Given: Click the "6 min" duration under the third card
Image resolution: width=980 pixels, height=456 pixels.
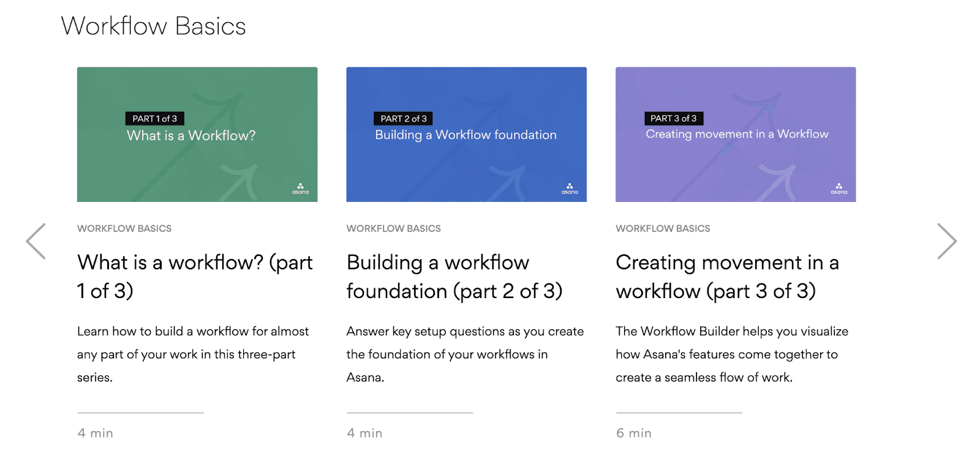Looking at the screenshot, I should pyautogui.click(x=633, y=433).
